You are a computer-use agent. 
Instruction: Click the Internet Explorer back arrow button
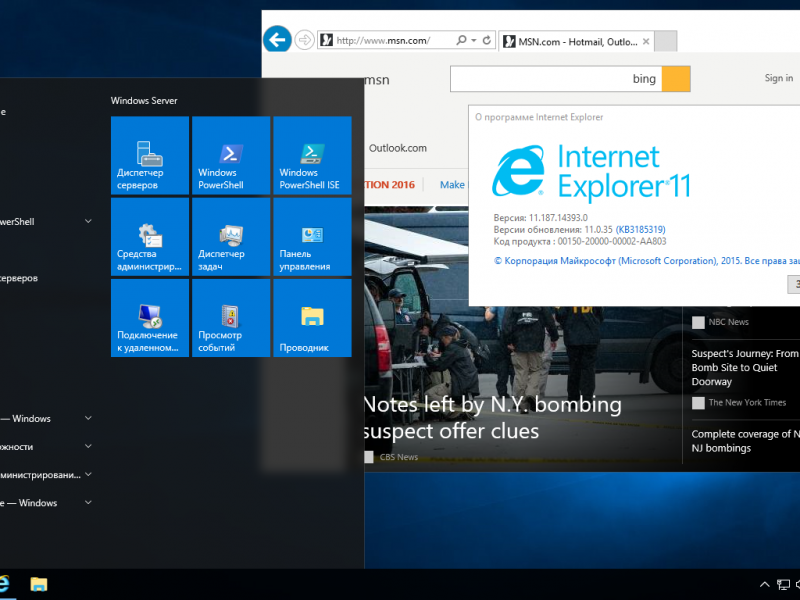[x=277, y=39]
